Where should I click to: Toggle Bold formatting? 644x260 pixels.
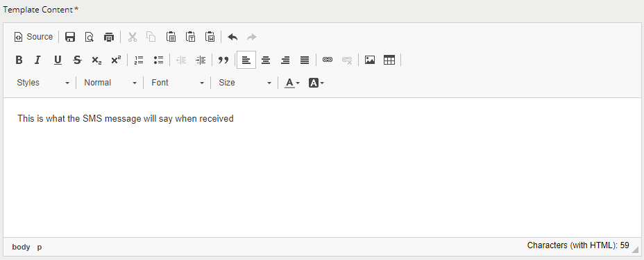[x=19, y=60]
